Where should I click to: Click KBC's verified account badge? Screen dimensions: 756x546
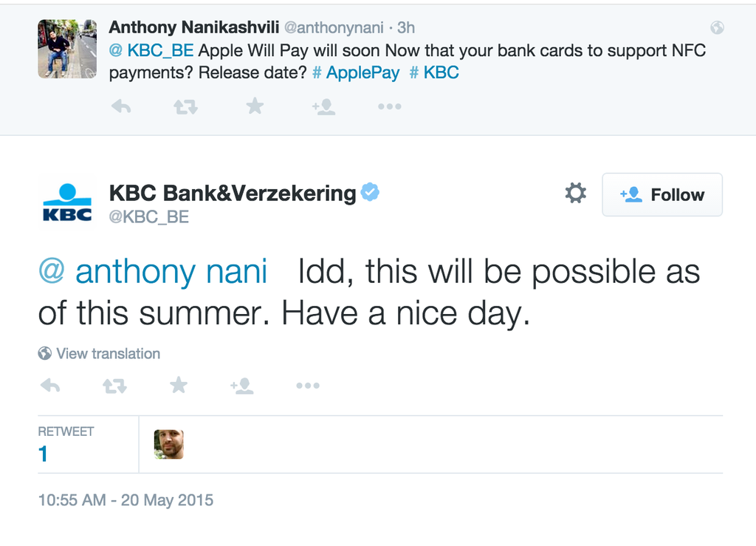coord(371,191)
